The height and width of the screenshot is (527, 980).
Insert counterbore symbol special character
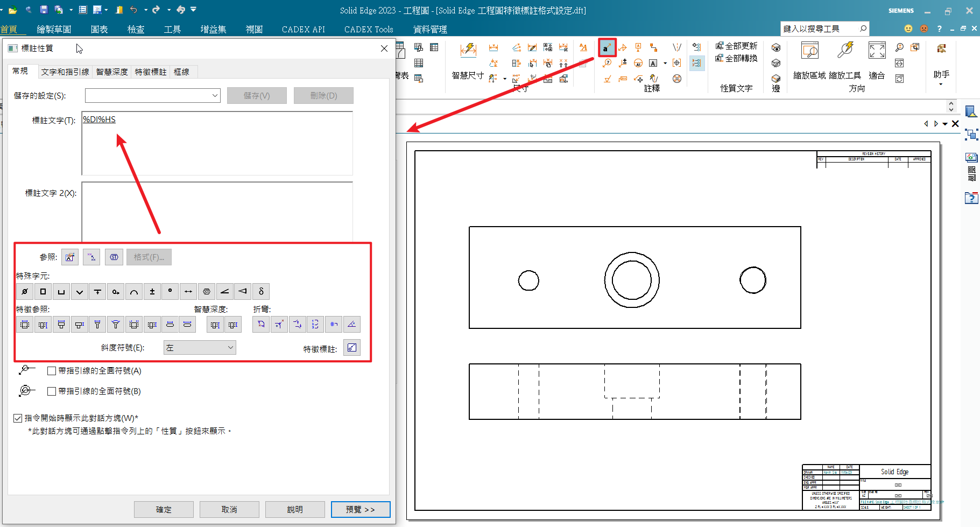point(61,291)
